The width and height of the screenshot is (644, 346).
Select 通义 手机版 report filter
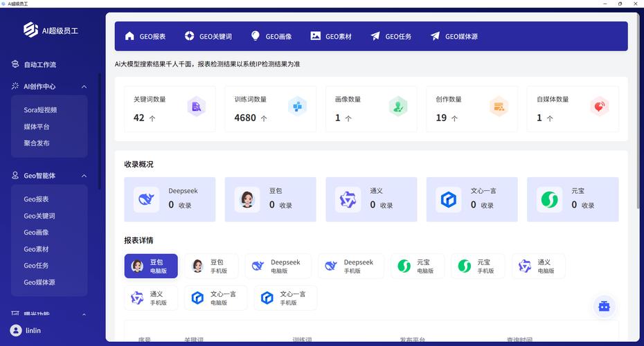pos(151,298)
